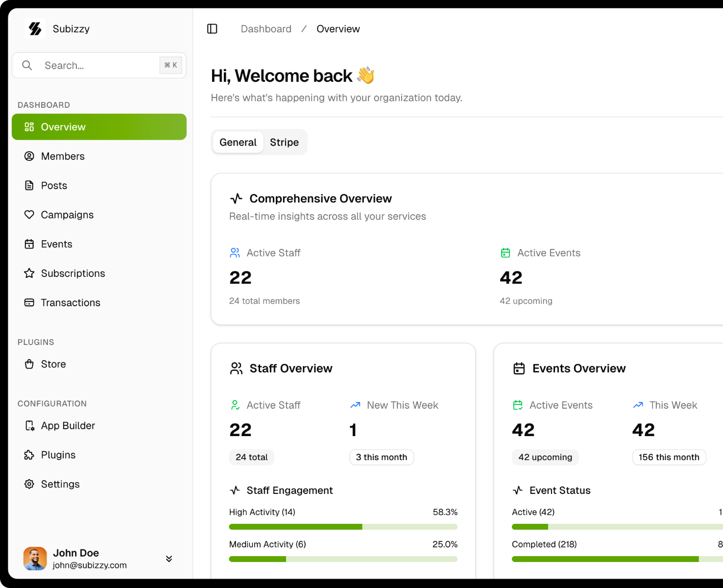Select the Events calendar icon
This screenshot has width=723, height=588.
(29, 244)
